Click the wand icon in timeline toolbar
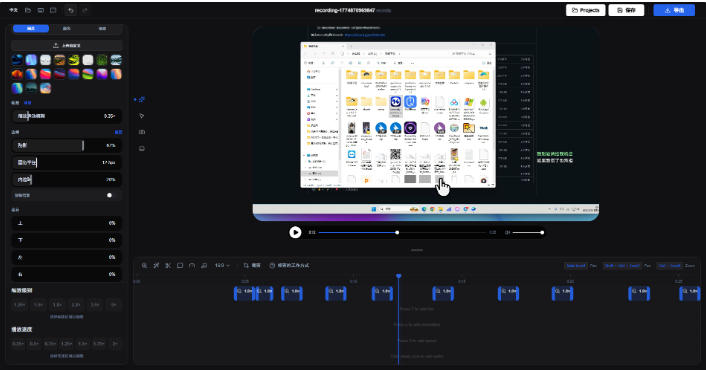 click(x=156, y=266)
